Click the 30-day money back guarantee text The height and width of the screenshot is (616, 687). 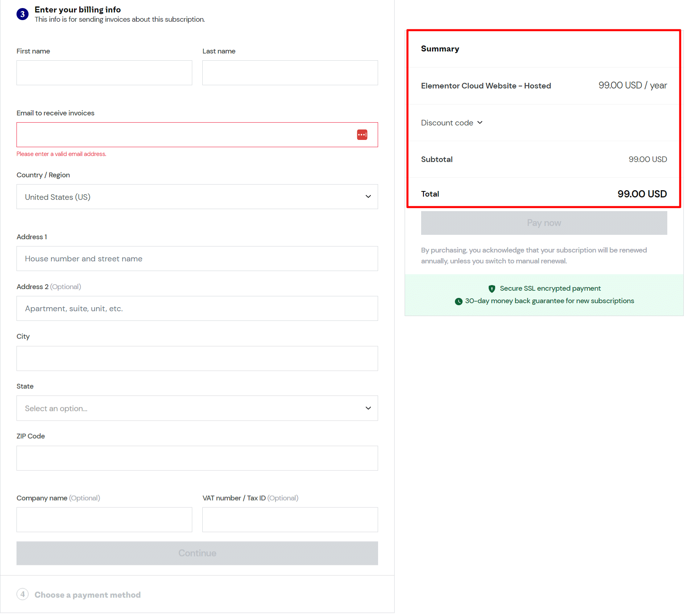pyautogui.click(x=549, y=301)
